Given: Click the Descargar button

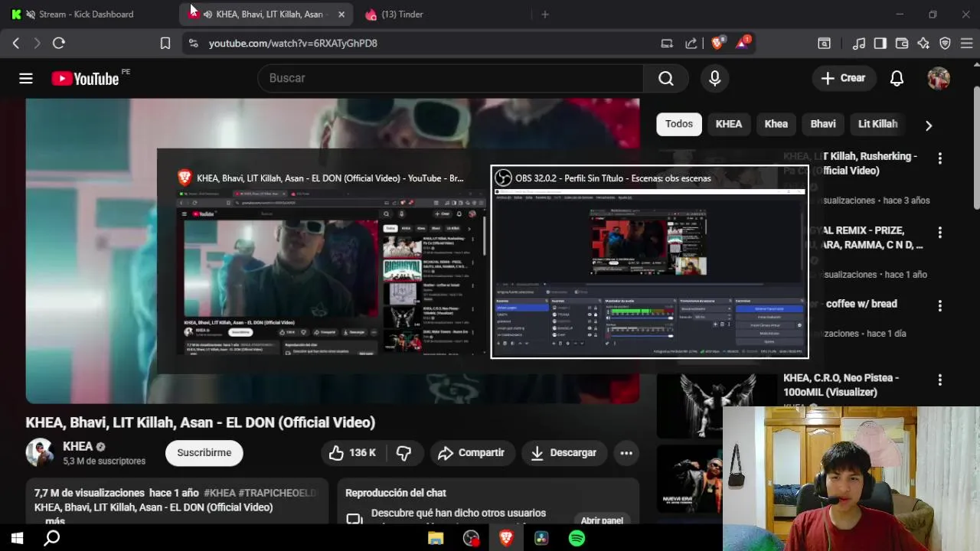Looking at the screenshot, I should pyautogui.click(x=564, y=453).
